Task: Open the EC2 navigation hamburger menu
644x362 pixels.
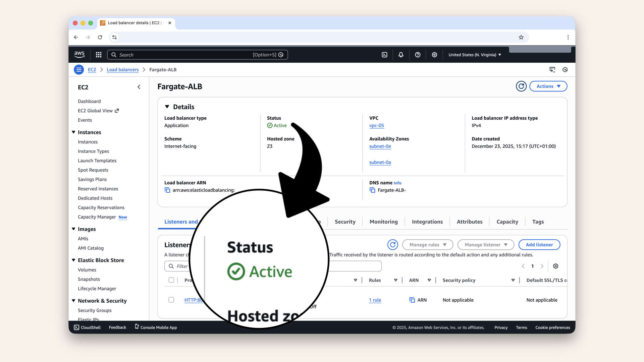Action: click(x=79, y=69)
